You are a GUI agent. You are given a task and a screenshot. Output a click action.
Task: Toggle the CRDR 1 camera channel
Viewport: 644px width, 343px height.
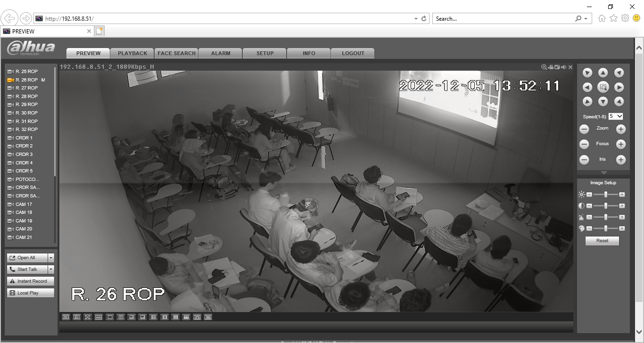(x=20, y=138)
